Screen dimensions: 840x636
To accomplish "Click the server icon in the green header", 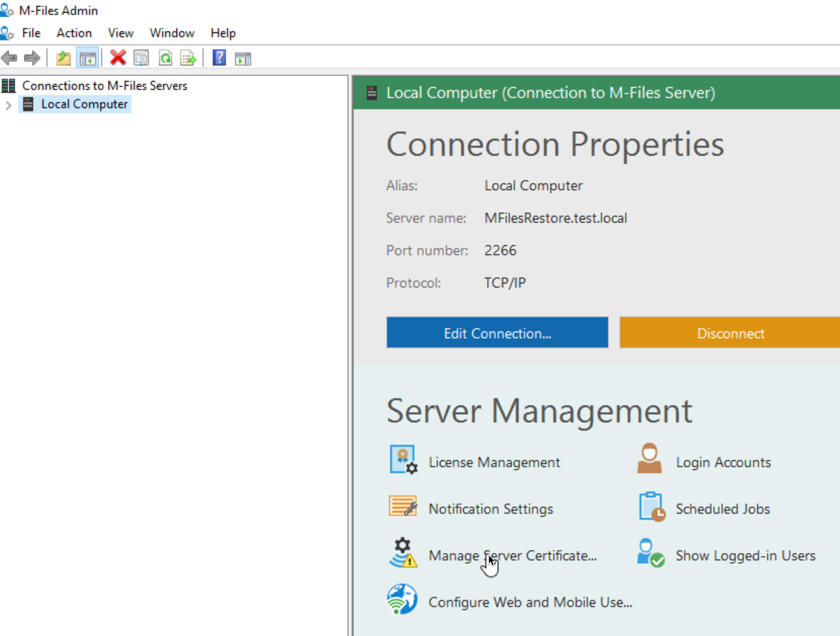I will click(372, 93).
